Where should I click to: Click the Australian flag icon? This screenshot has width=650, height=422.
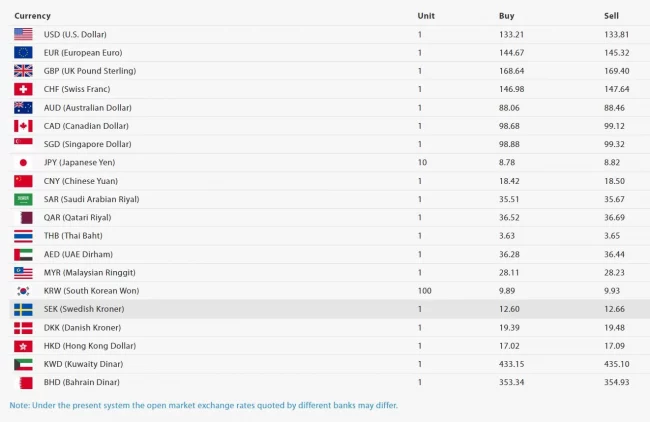point(23,107)
